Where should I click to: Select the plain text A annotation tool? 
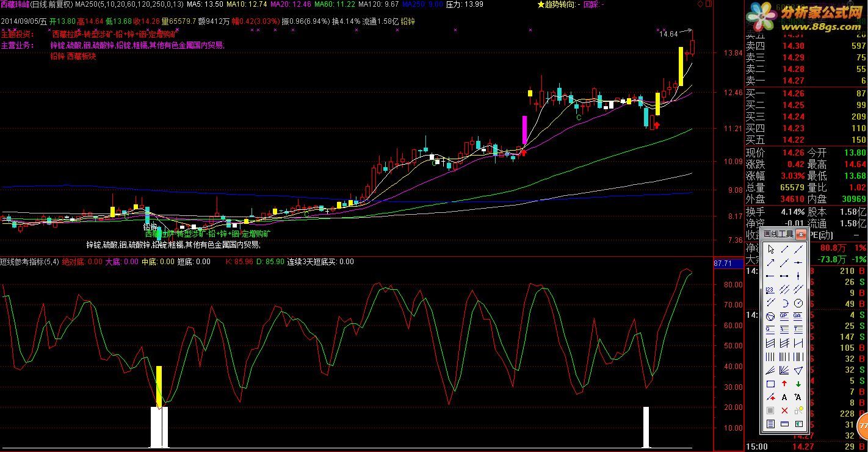point(784,397)
